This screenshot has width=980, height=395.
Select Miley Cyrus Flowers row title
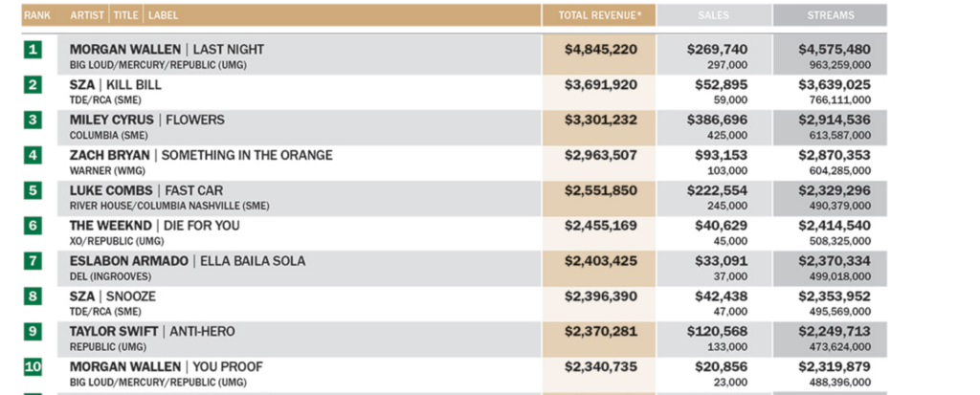pyautogui.click(x=146, y=120)
